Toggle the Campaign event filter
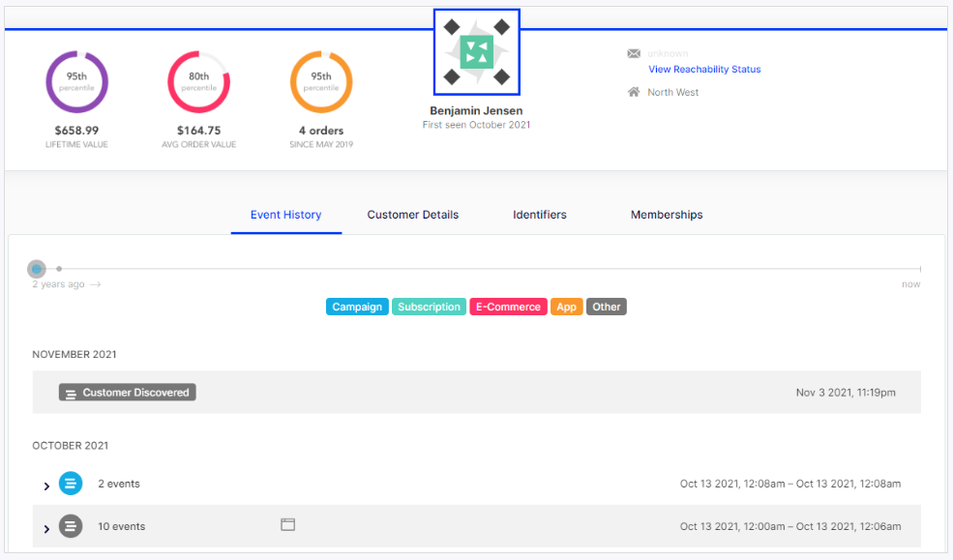The height and width of the screenshot is (560, 953). point(357,307)
